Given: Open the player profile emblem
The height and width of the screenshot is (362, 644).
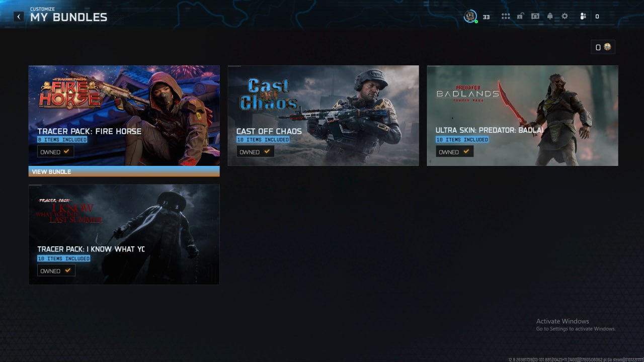Looking at the screenshot, I should tap(470, 17).
